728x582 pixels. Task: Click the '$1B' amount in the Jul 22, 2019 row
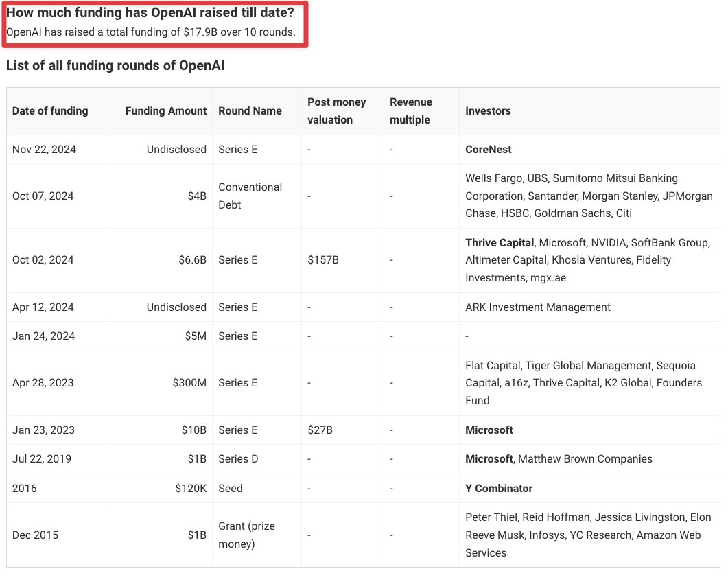point(197,459)
